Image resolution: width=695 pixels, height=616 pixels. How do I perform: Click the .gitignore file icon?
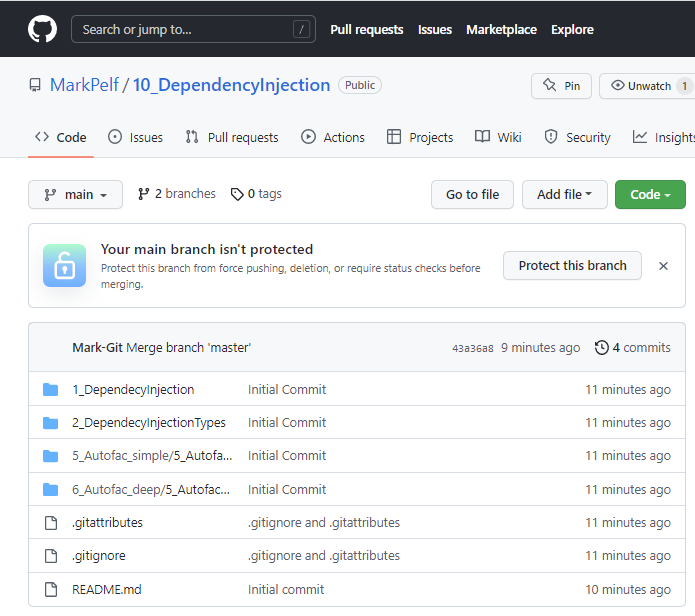point(51,556)
